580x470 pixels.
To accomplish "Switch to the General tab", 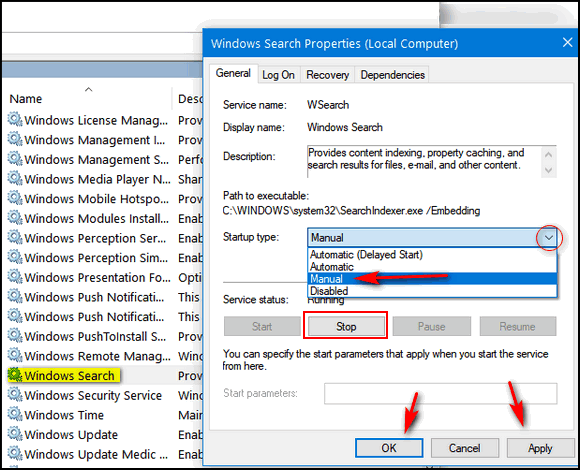I will (233, 73).
